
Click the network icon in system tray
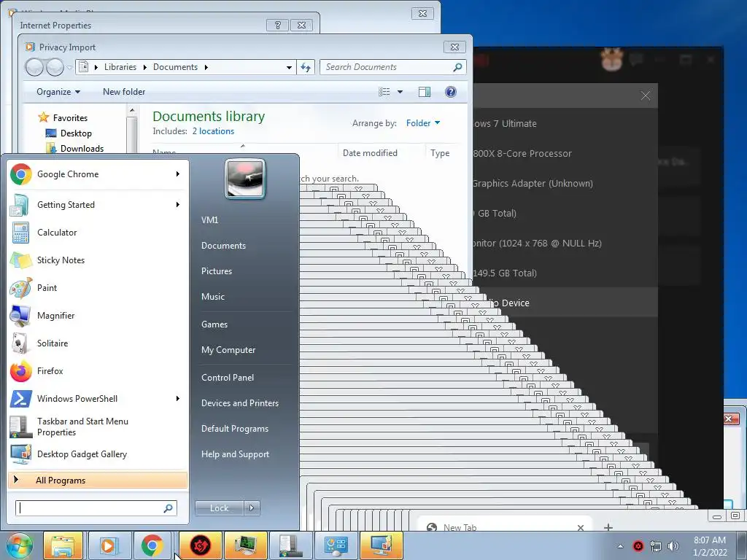(656, 545)
